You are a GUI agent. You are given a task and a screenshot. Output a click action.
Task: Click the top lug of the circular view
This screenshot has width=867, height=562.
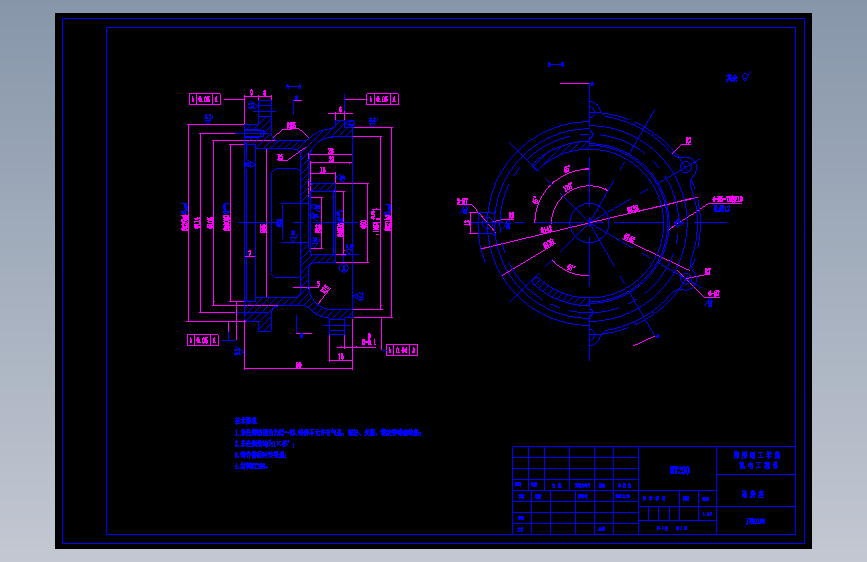click(593, 109)
